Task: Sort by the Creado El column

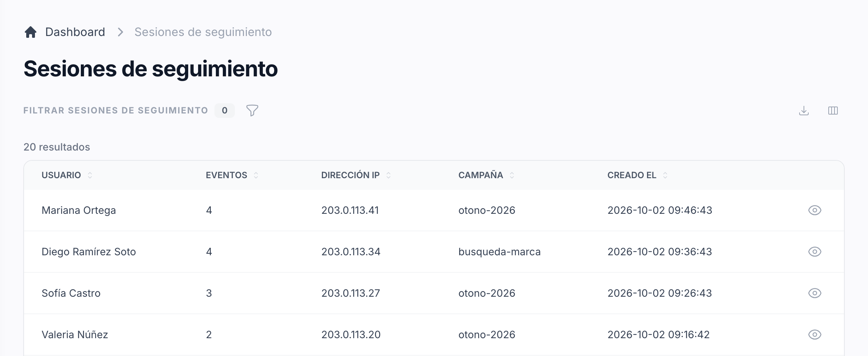Action: [637, 175]
